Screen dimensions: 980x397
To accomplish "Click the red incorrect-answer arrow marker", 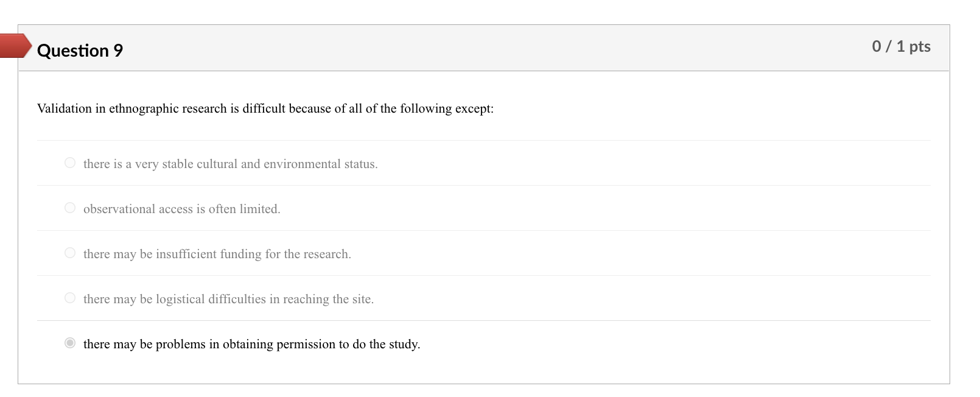I will 16,46.
